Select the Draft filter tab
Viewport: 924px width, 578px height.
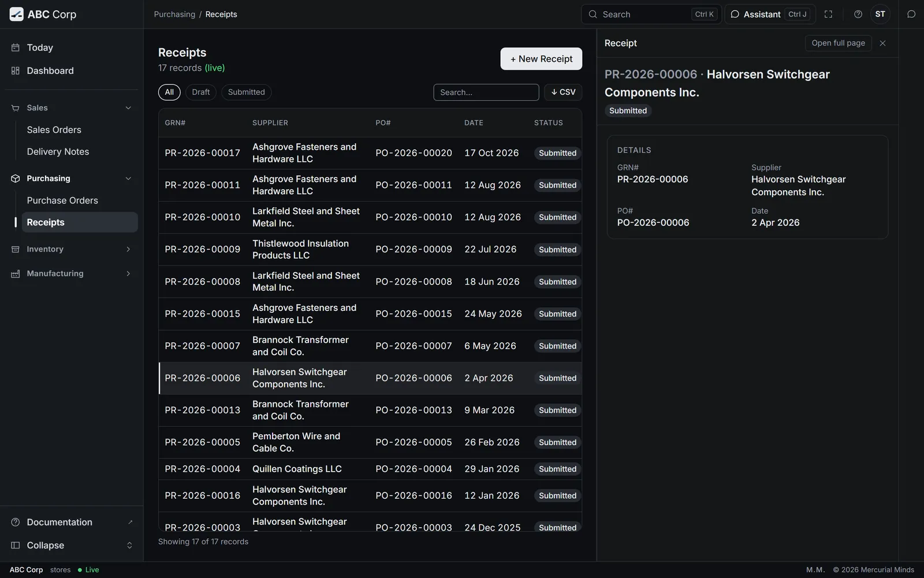point(201,92)
